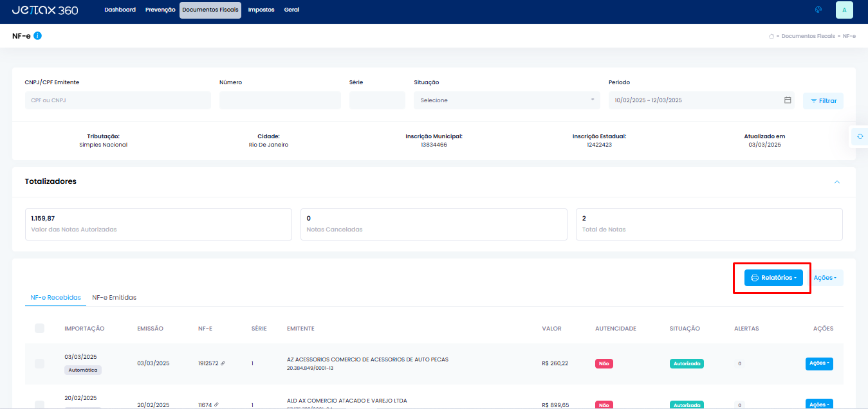Viewport: 868px width, 409px height.
Task: Click the alert count 0 for AZ ACESSORIOS
Action: pyautogui.click(x=739, y=363)
